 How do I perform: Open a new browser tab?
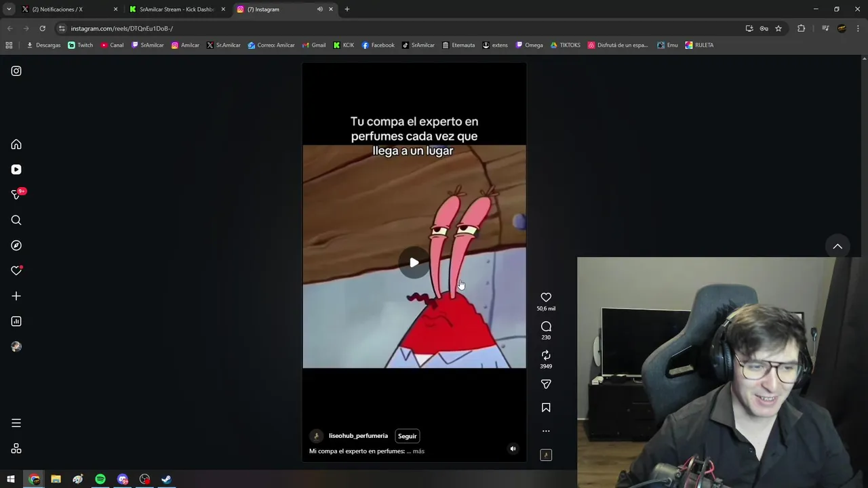347,9
